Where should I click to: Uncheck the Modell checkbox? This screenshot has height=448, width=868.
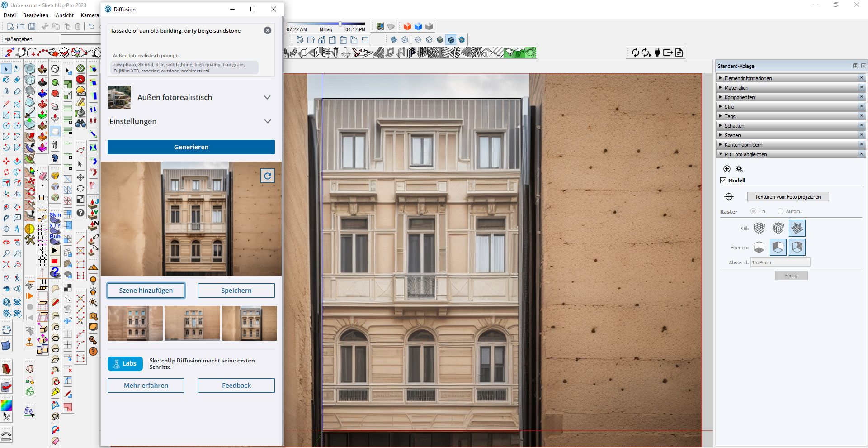pos(723,181)
